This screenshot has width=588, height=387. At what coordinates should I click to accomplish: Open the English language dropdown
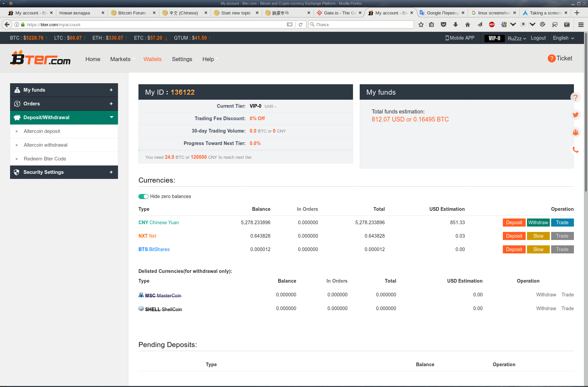[564, 38]
